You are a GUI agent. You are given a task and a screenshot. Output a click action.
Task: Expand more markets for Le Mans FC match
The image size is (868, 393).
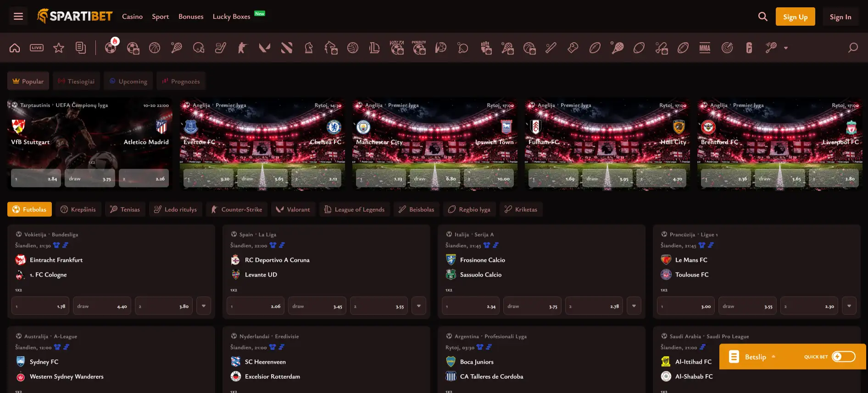[849, 306]
